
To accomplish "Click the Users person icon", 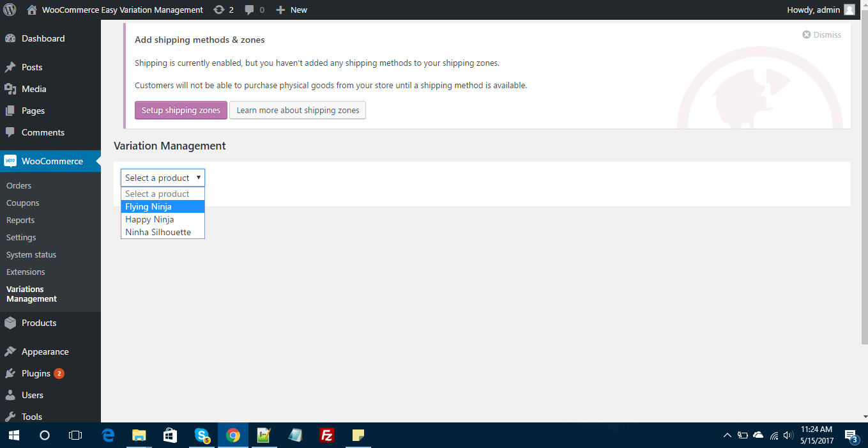I will point(10,395).
